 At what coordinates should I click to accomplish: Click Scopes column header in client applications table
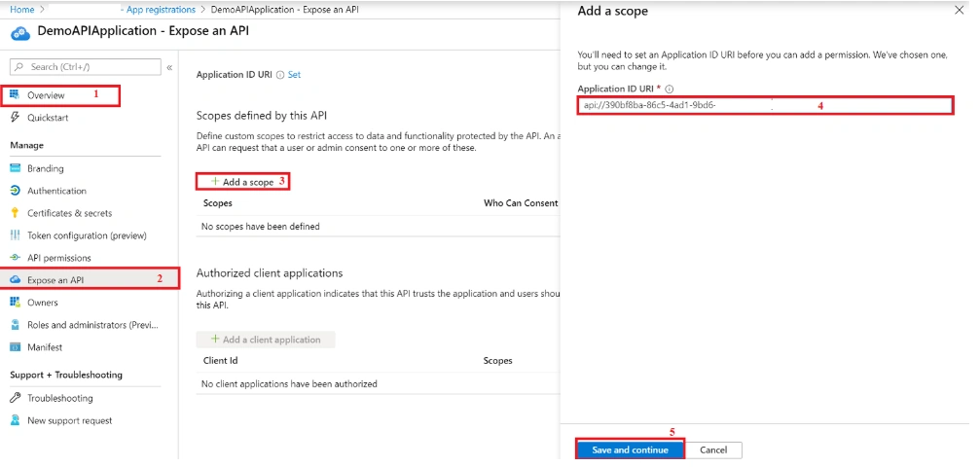[x=497, y=361]
